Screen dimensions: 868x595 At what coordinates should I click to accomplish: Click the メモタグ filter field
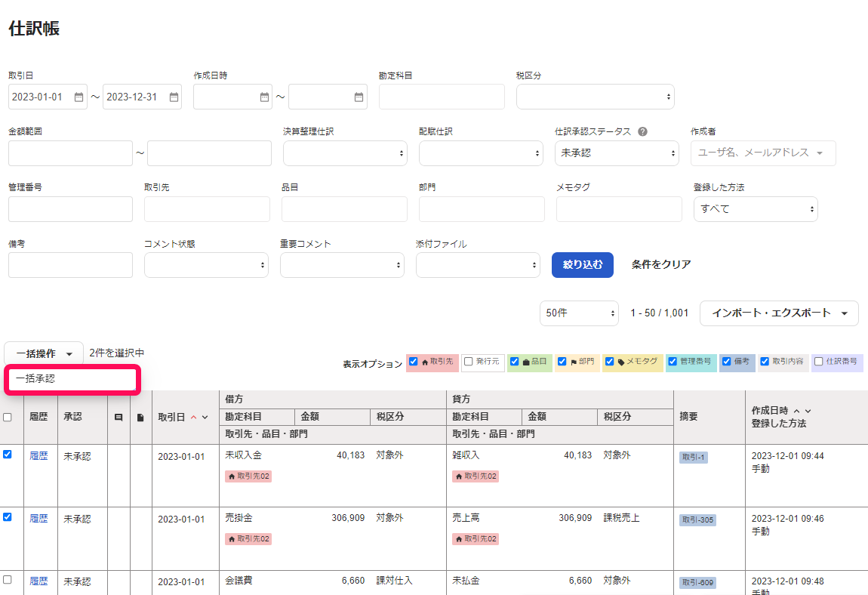tap(619, 209)
